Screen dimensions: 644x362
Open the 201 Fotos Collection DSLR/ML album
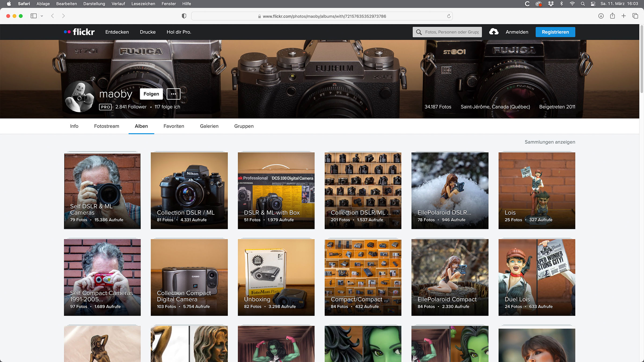coord(363,191)
